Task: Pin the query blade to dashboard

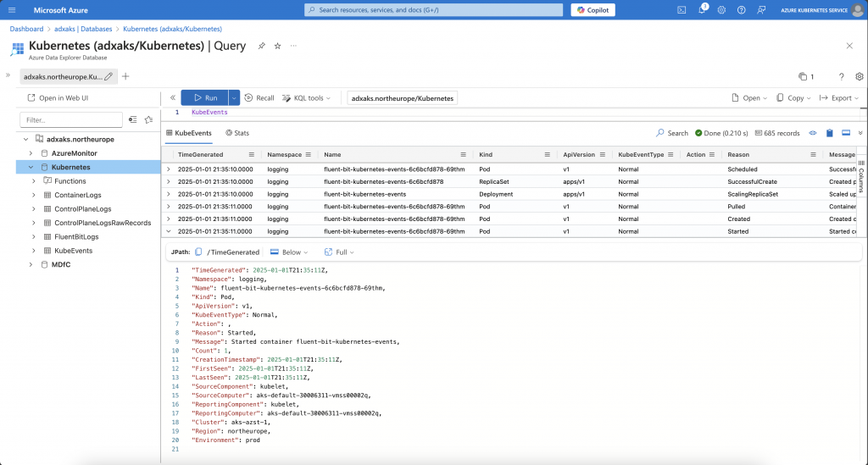Action: coord(261,46)
